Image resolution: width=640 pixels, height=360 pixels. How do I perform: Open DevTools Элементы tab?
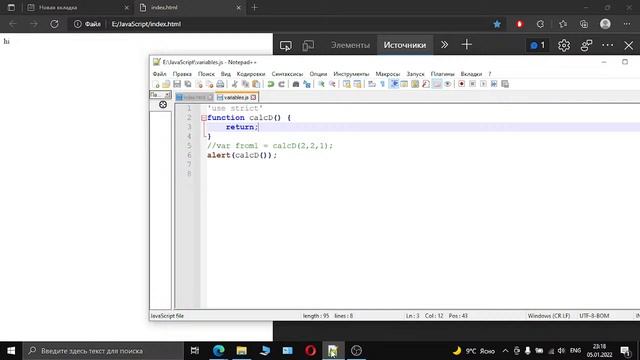coord(350,45)
